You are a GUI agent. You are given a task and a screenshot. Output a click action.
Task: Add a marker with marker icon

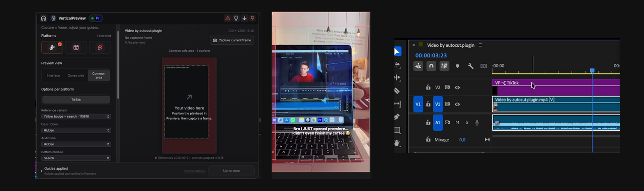457,66
